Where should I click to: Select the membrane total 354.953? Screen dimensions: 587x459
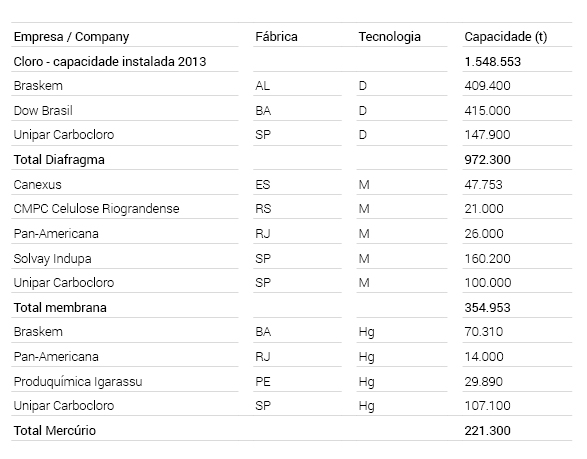pos(487,308)
